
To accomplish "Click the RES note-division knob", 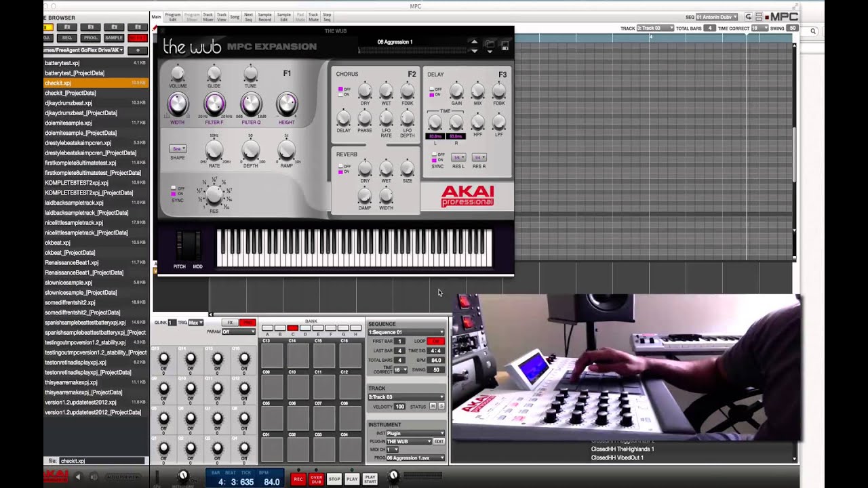I will [214, 195].
